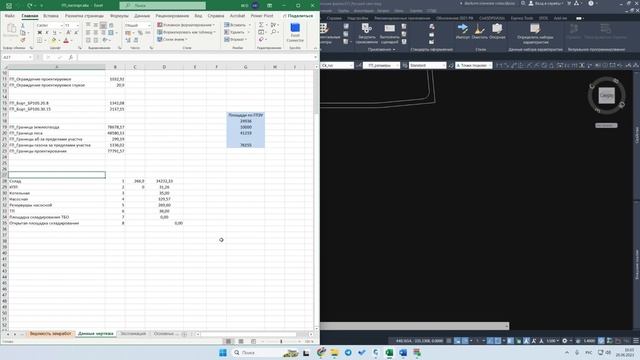The image size is (640, 360).
Task: Toggle center horizontal alignment in Excel
Action: [x=96, y=33]
